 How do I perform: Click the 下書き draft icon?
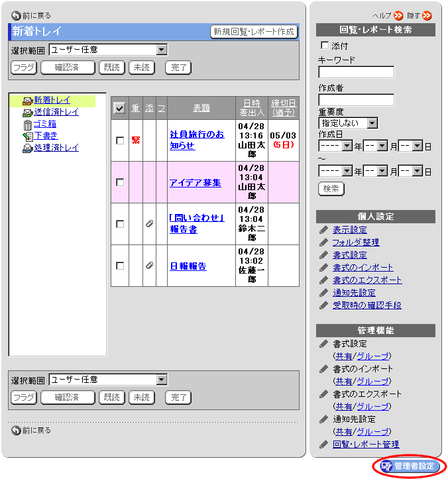pyautogui.click(x=28, y=136)
